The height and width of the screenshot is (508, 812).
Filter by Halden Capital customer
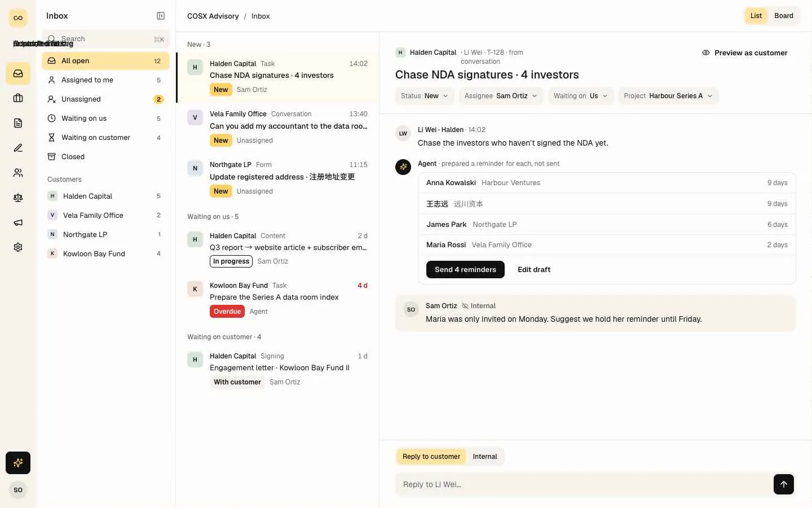coord(105,196)
